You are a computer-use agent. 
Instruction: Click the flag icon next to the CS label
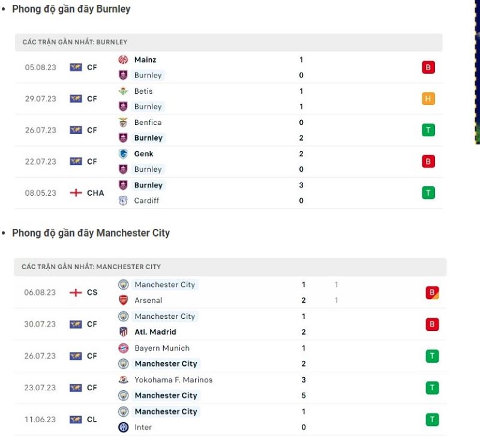[x=74, y=292]
